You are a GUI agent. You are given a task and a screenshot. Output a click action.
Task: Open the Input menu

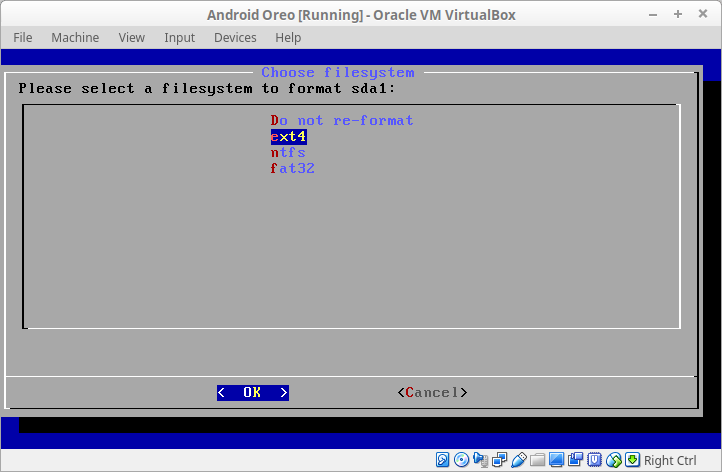coord(180,38)
